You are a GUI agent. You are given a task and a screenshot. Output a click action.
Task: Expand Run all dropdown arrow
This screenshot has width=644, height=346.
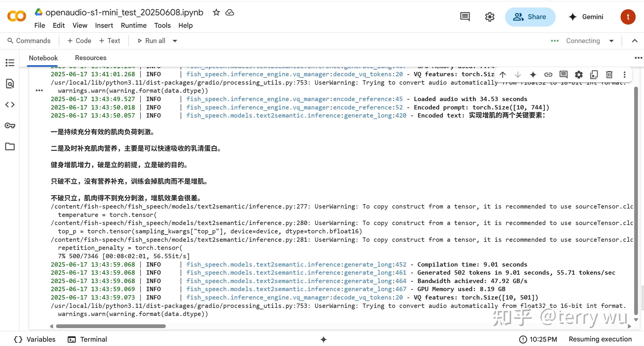point(175,41)
